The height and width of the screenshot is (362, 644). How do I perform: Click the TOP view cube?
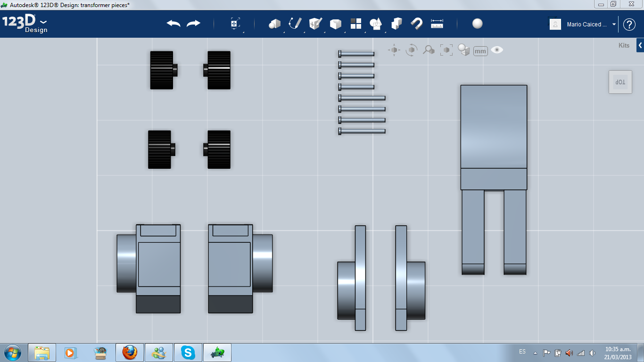pyautogui.click(x=620, y=82)
